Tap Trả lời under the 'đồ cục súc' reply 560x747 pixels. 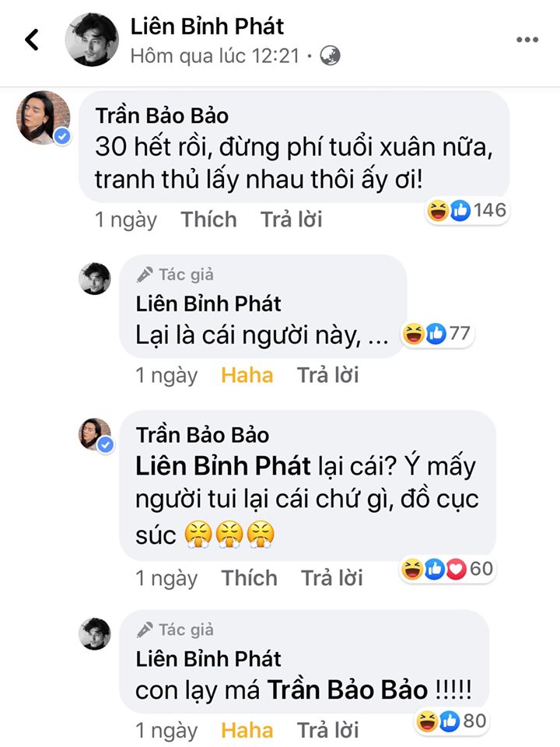click(332, 578)
